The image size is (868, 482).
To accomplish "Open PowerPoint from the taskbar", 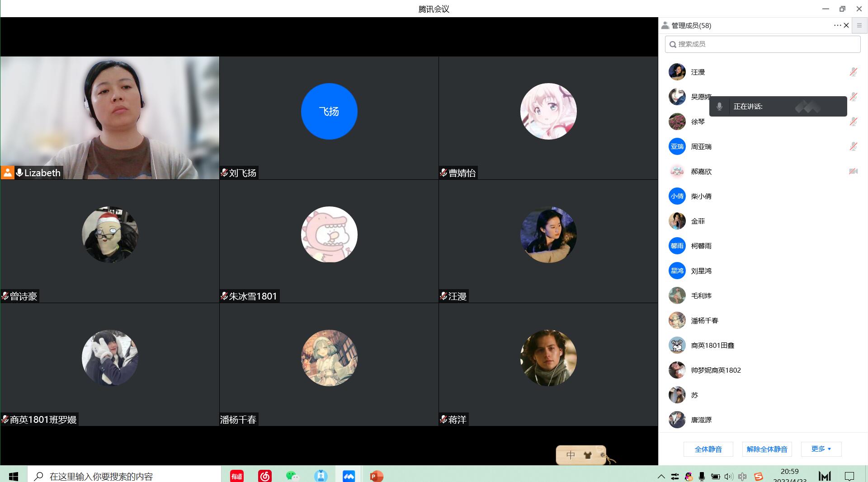I will coord(376,476).
